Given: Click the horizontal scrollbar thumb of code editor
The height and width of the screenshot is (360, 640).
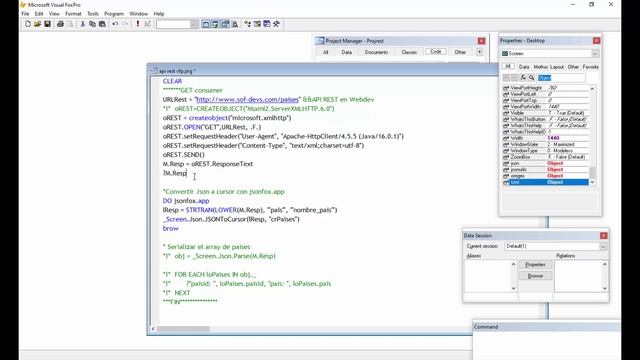Looking at the screenshot, I should tap(183, 329).
